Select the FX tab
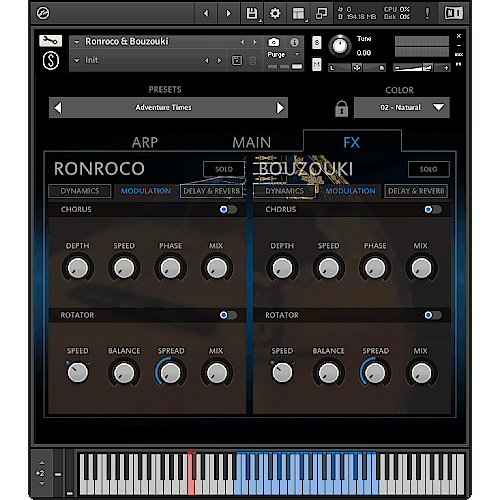Screen dimensions: 500x500 352,143
